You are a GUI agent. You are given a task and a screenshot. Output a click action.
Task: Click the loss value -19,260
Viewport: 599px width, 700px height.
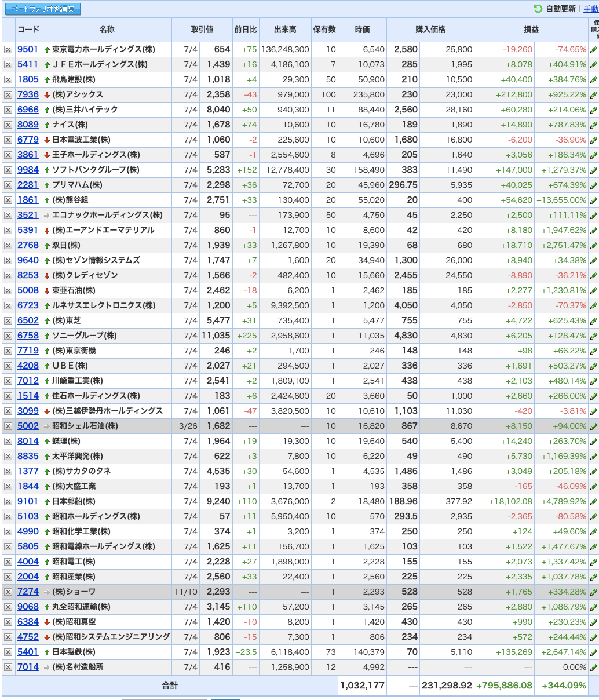coord(518,49)
